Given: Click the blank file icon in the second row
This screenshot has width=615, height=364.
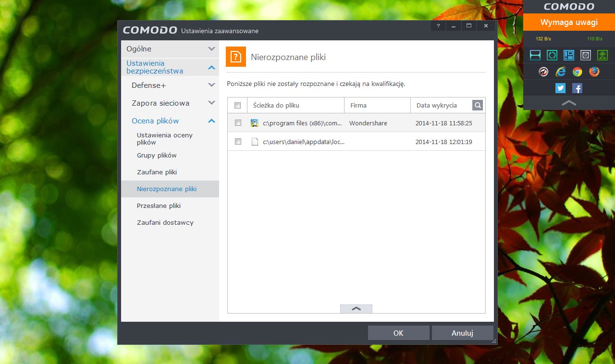Looking at the screenshot, I should pos(255,142).
